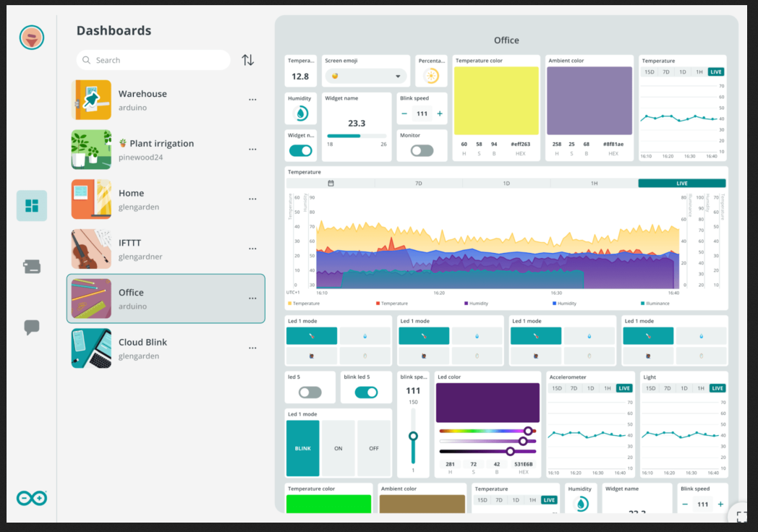This screenshot has width=758, height=532.
Task: Open more options for Cloud Blink dashboard
Action: (252, 348)
